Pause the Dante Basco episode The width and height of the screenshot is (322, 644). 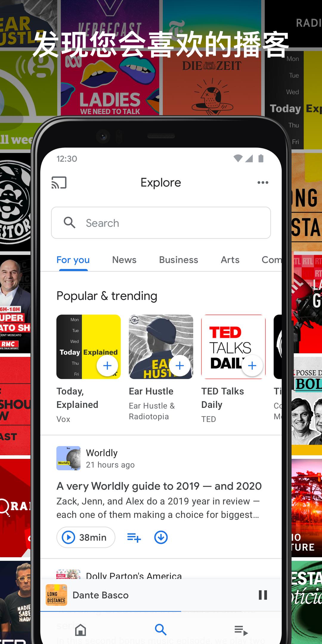point(263,595)
